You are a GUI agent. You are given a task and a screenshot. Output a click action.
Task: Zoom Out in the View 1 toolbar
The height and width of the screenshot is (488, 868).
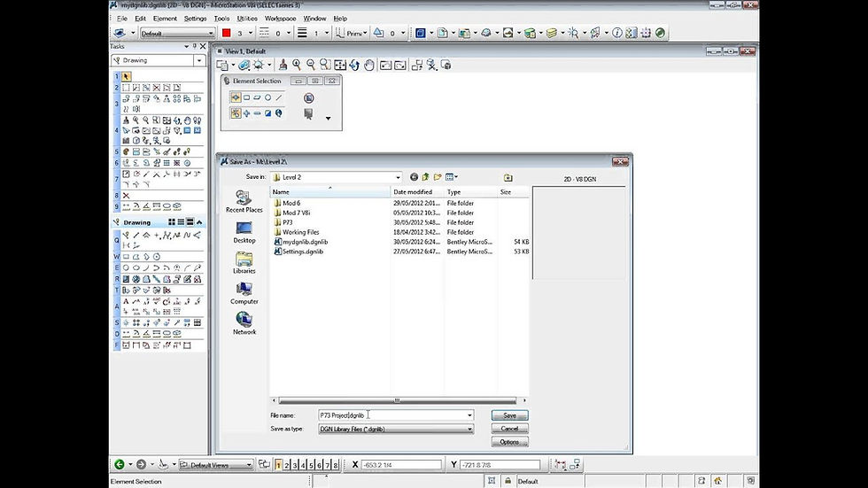(x=311, y=65)
